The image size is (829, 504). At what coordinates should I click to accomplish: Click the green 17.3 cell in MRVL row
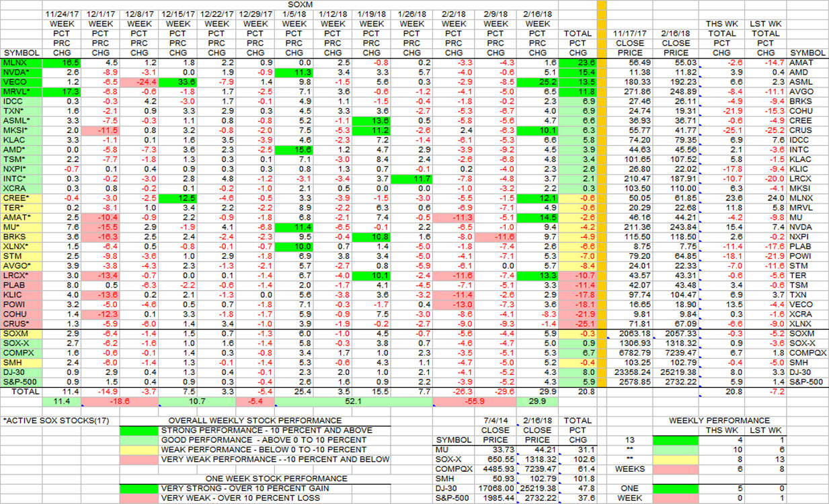[x=62, y=91]
